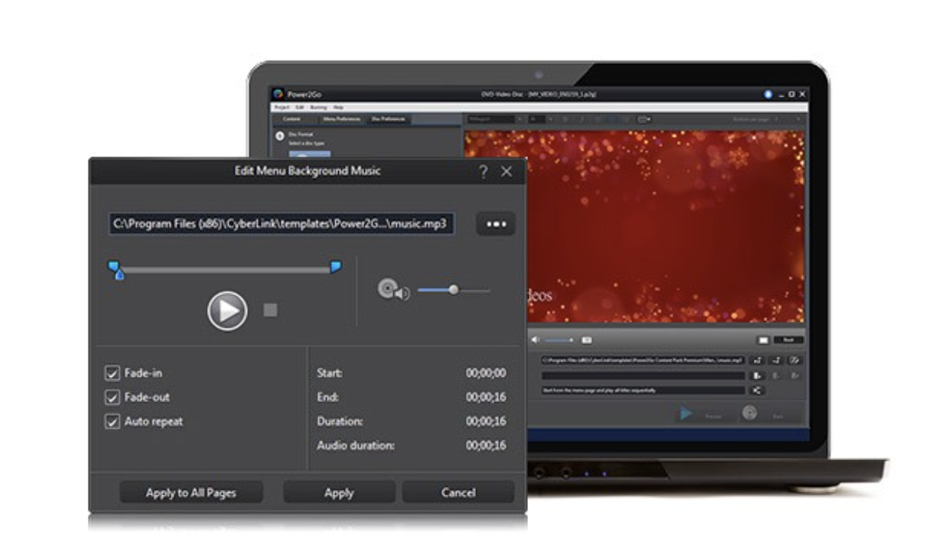
Task: Switch to Menu Preferences tab in Power2Go
Action: click(341, 119)
